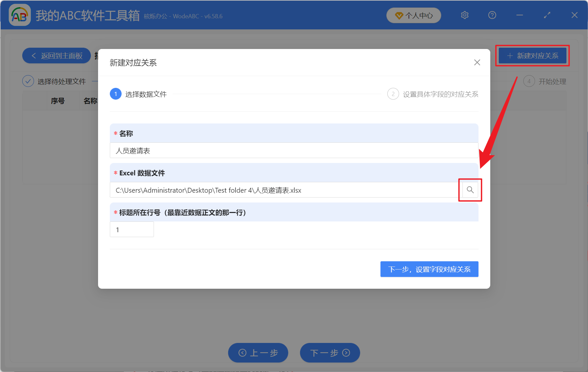Open 个人中心 from the title bar
This screenshot has height=372, width=588.
tap(413, 15)
